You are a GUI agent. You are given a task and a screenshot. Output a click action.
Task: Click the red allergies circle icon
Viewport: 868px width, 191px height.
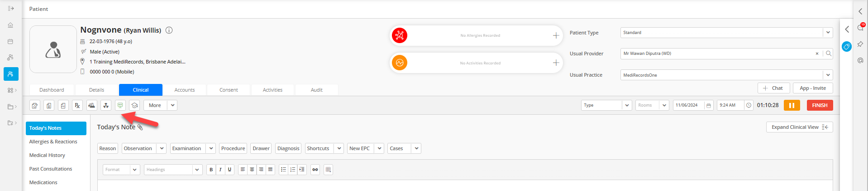click(400, 35)
